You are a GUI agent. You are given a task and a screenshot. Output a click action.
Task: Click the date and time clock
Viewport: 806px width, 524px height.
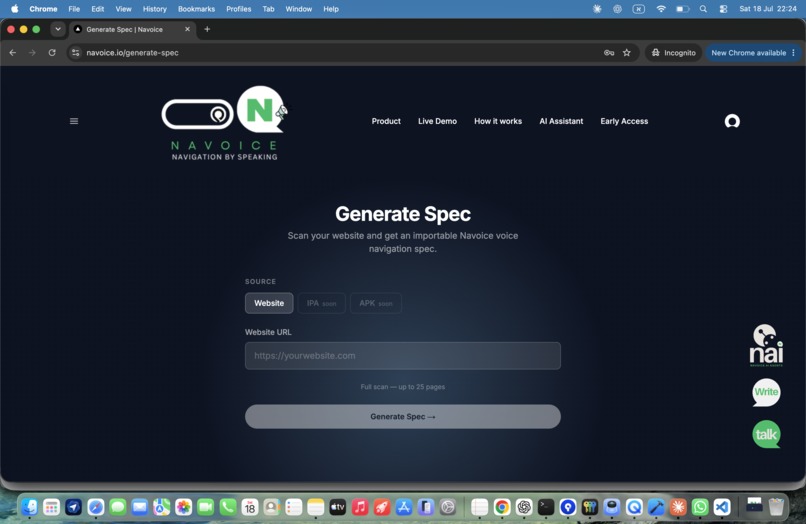(x=768, y=9)
